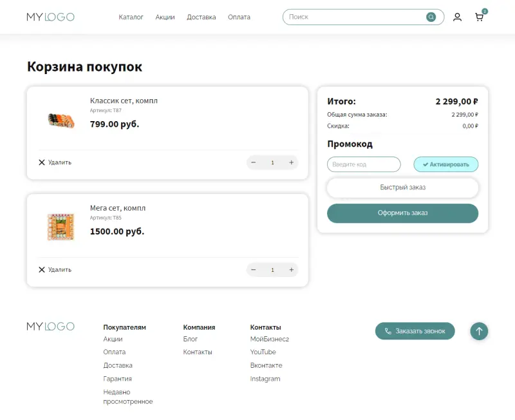
Task: Open the user account icon
Action: (x=457, y=17)
